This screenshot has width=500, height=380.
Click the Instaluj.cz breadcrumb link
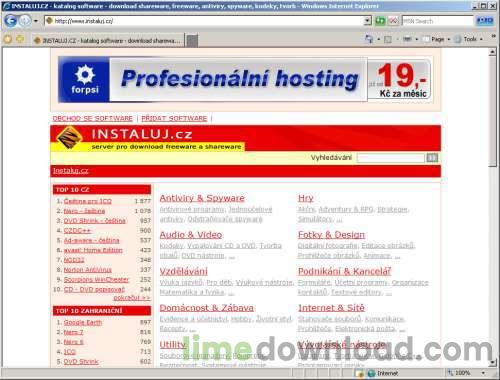click(x=71, y=171)
